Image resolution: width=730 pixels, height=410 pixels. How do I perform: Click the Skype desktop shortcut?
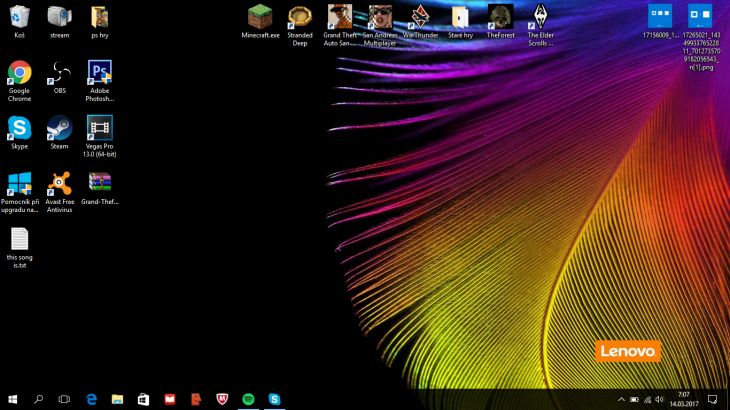[20, 128]
